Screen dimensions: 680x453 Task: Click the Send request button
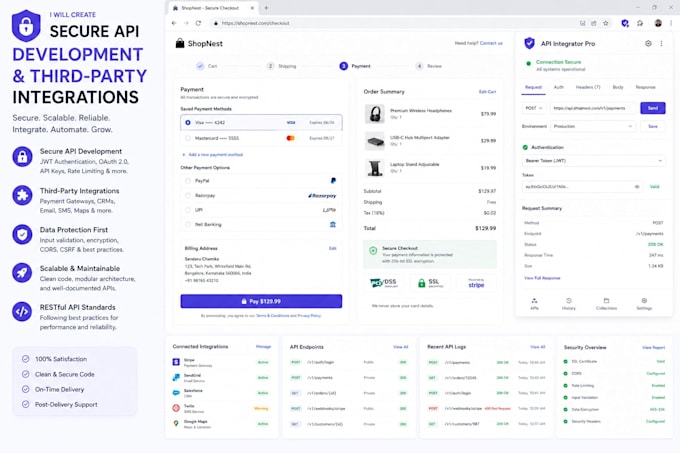tap(653, 108)
